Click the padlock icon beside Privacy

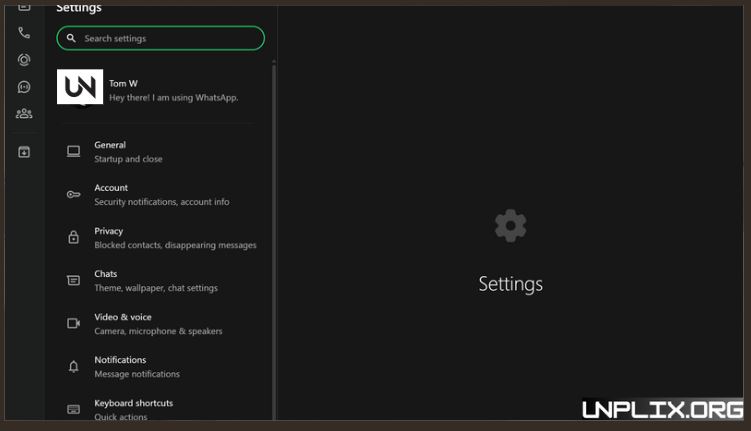[x=73, y=237]
